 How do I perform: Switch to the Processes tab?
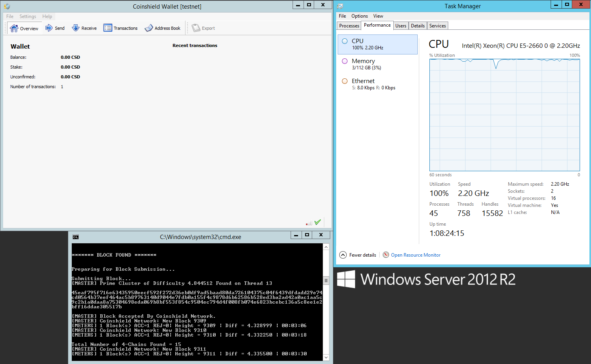click(x=349, y=26)
